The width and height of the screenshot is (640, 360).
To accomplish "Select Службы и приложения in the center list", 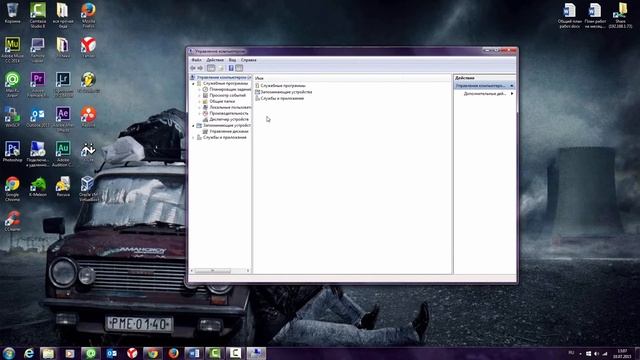I will (280, 98).
